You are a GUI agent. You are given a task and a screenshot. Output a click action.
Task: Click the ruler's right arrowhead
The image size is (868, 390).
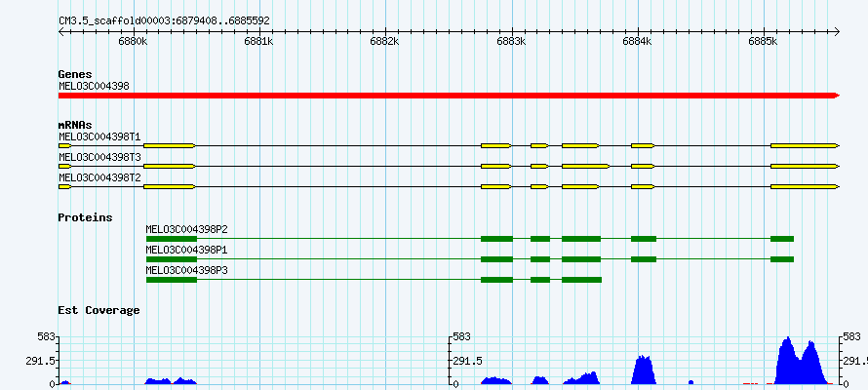(x=837, y=32)
